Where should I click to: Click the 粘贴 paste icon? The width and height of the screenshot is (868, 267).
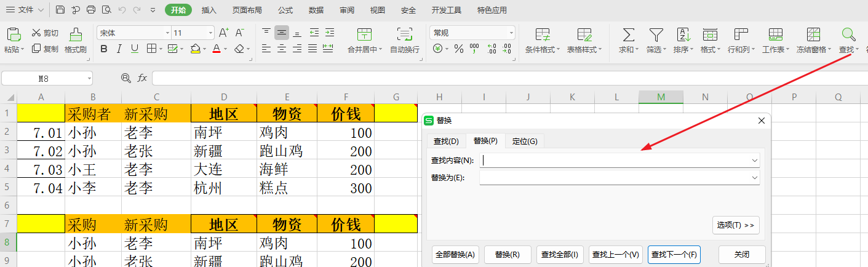[x=14, y=34]
